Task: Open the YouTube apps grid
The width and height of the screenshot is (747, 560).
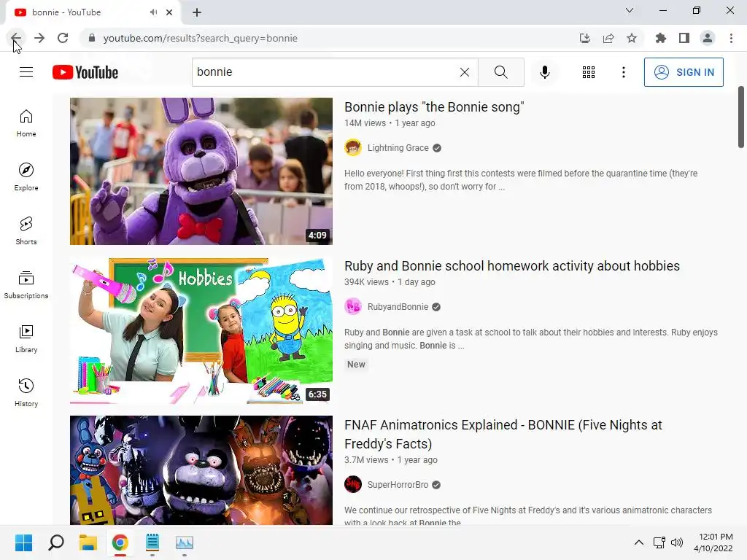Action: point(589,72)
